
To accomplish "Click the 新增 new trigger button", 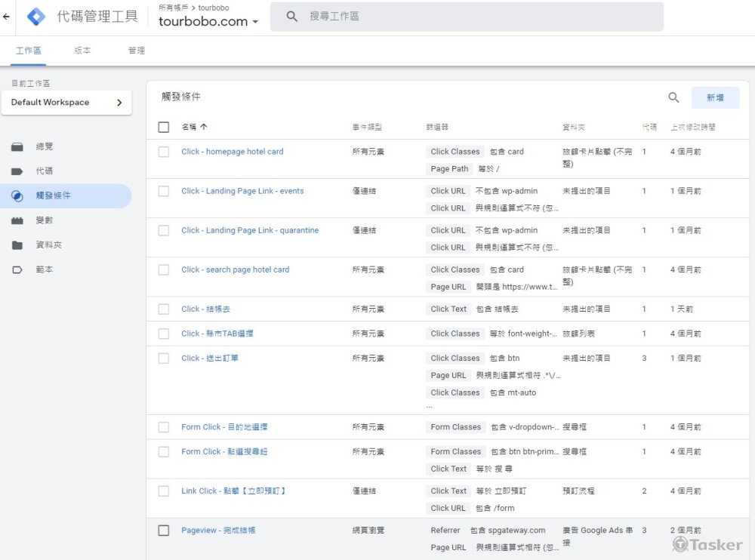I will point(715,98).
